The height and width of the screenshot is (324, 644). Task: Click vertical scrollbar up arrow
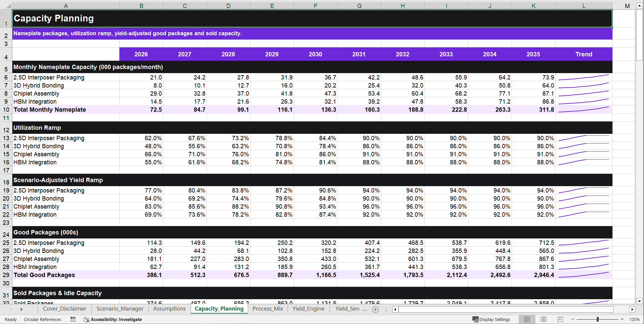pyautogui.click(x=639, y=6)
